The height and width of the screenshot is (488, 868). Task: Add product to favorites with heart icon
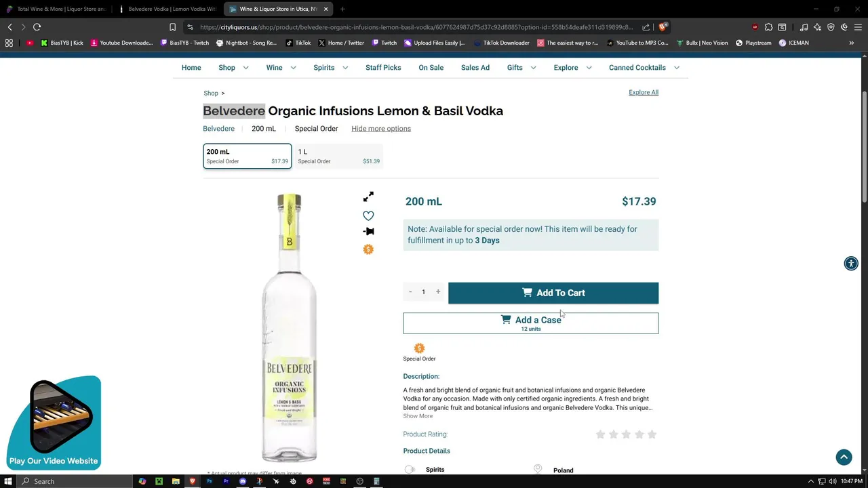click(x=368, y=216)
